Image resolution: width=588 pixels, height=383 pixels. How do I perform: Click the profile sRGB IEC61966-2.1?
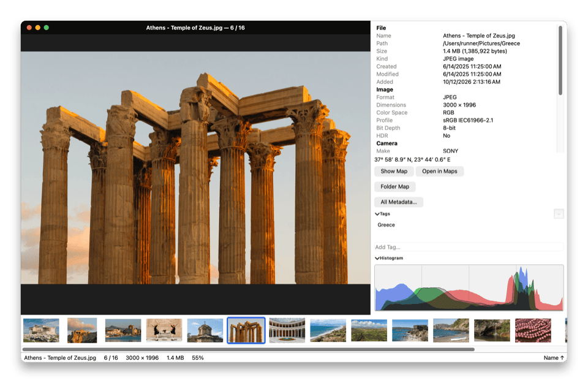pyautogui.click(x=467, y=120)
